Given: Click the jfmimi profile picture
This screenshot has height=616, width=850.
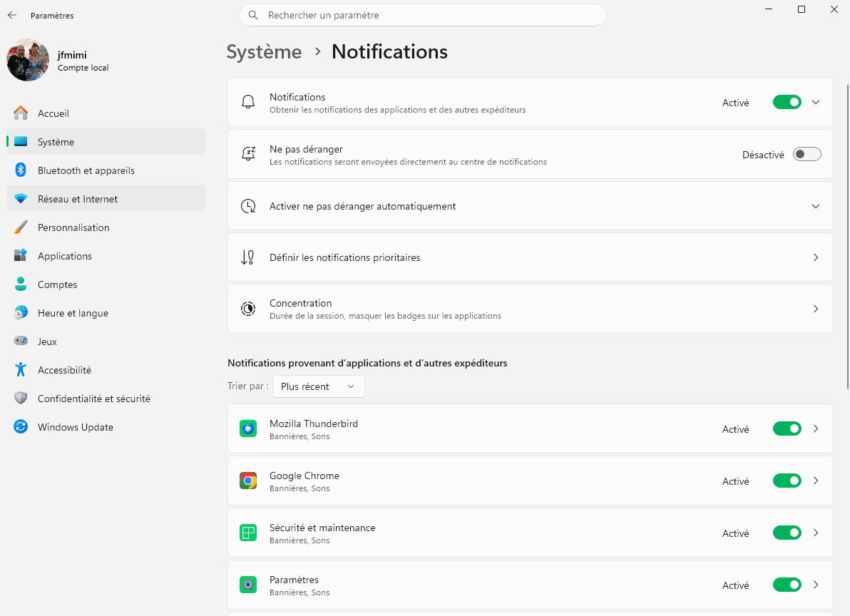Looking at the screenshot, I should pos(28,60).
